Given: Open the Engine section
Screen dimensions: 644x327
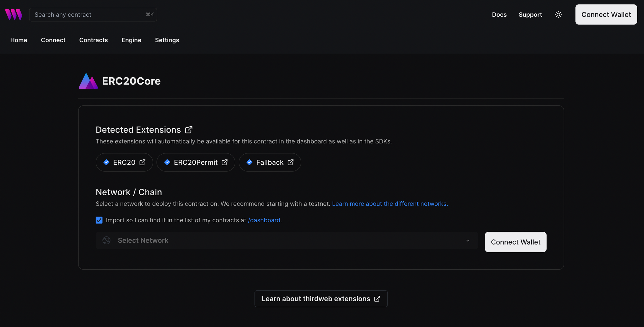Looking at the screenshot, I should click(131, 40).
